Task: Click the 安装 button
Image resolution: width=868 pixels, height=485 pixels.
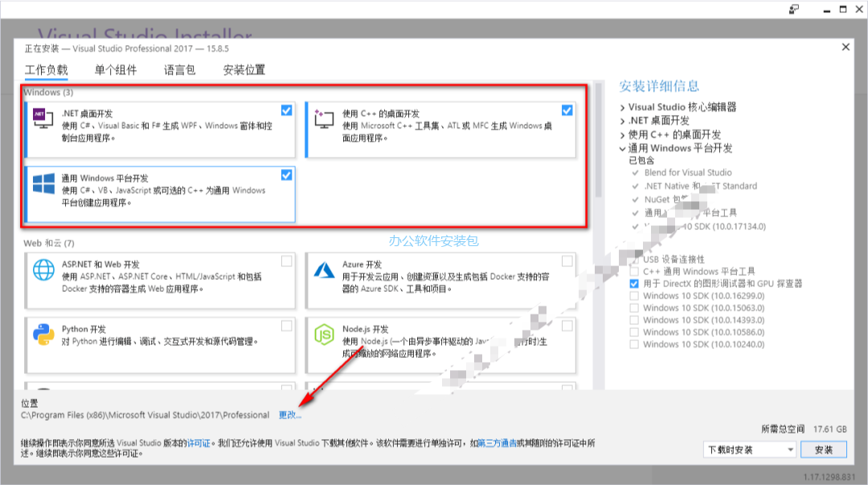Action: point(825,450)
